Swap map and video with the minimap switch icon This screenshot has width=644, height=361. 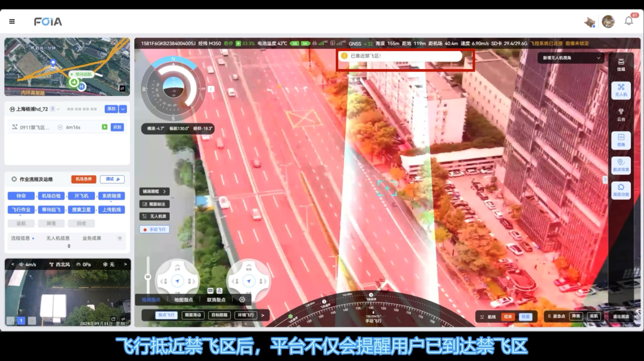click(122, 88)
